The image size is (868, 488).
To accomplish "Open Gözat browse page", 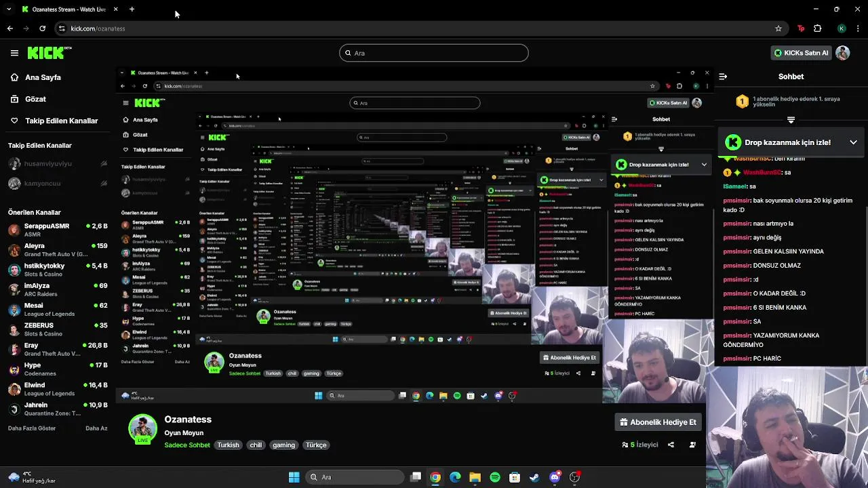I will [x=28, y=99].
